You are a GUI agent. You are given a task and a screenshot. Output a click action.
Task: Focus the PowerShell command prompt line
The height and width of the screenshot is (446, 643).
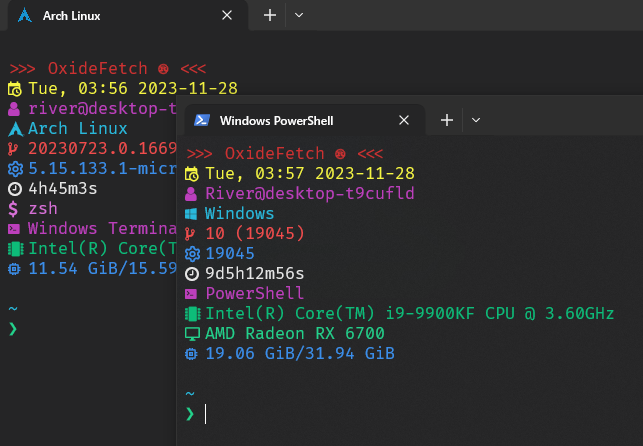click(400, 413)
